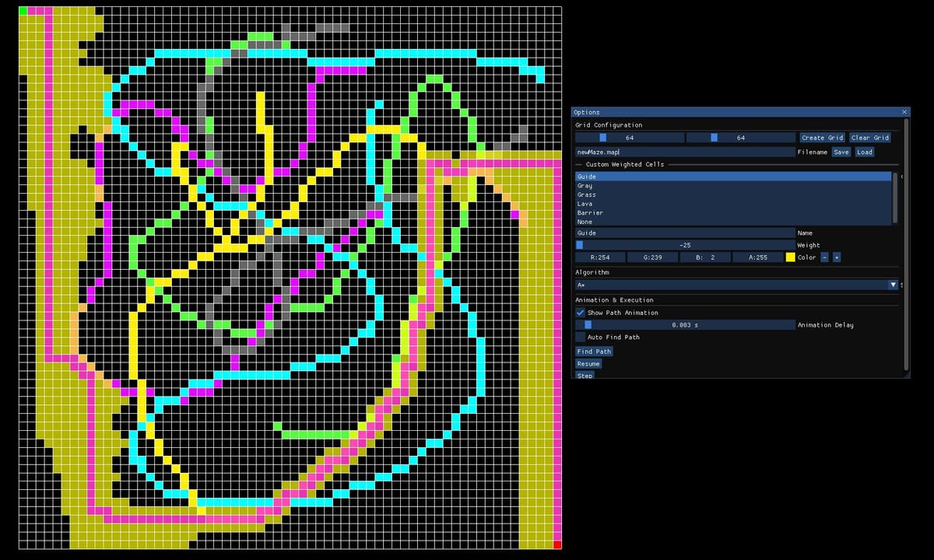Open the Algorithm dropdown showing A*

pos(732,285)
